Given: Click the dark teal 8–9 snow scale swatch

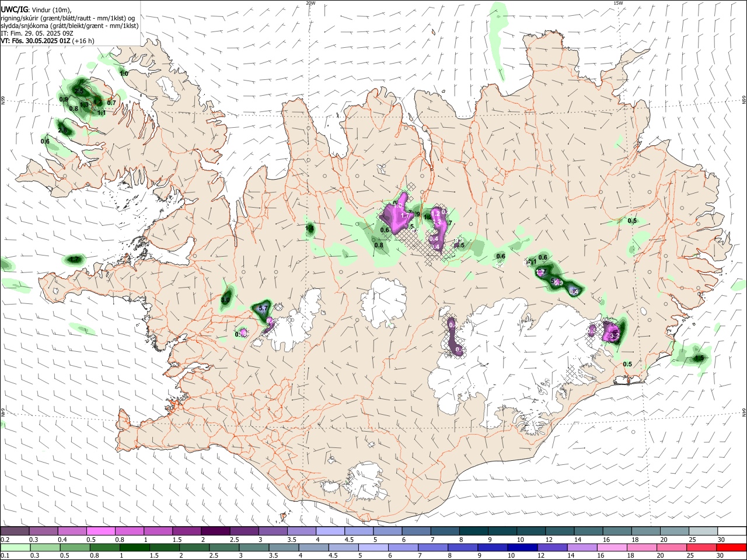Looking at the screenshot, I should tap(473, 531).
